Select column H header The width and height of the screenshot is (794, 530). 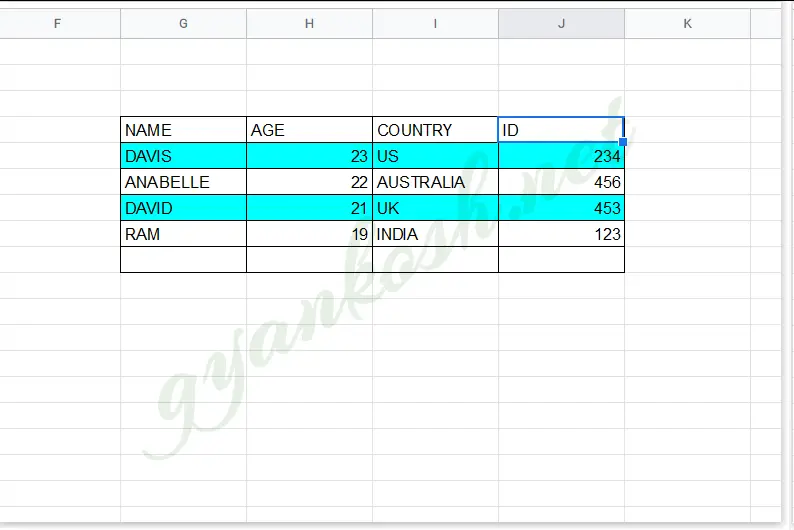point(309,23)
